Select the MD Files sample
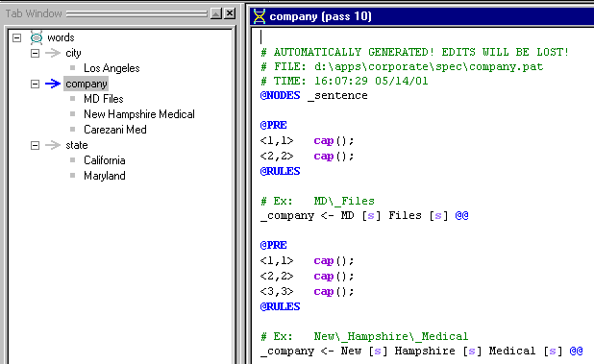Viewport: 594px width, 364px height. (104, 99)
